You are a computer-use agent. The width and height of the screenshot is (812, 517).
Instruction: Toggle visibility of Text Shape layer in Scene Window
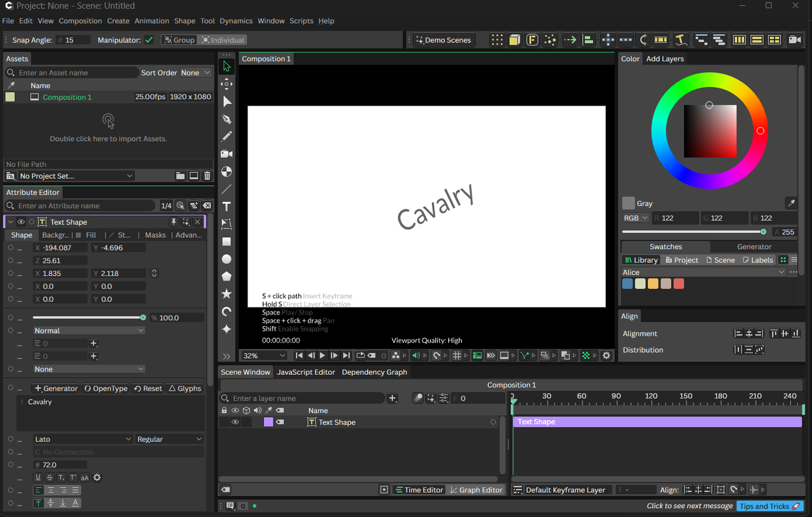235,422
